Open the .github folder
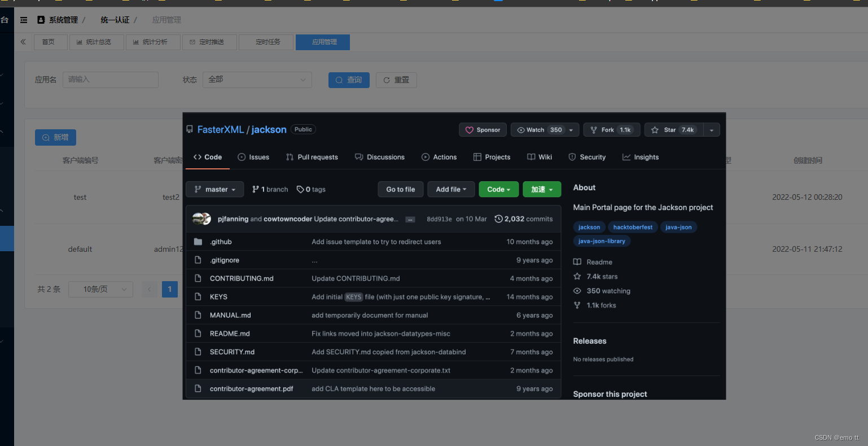The height and width of the screenshot is (446, 868). [221, 242]
